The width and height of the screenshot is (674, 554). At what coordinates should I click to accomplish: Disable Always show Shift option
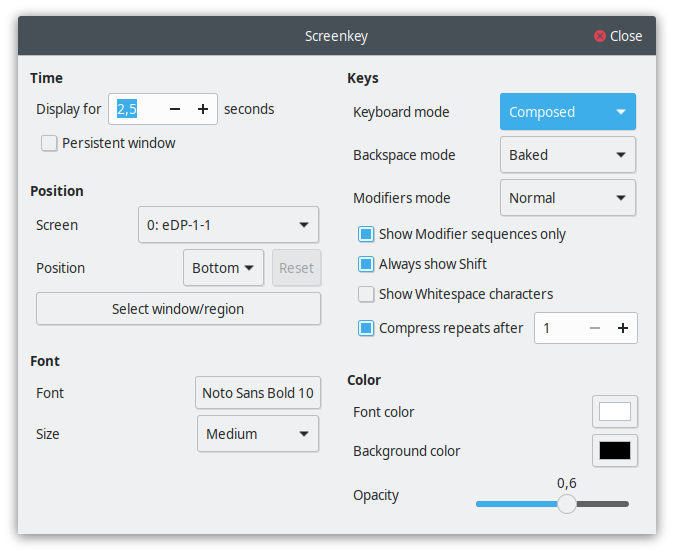pyautogui.click(x=366, y=264)
